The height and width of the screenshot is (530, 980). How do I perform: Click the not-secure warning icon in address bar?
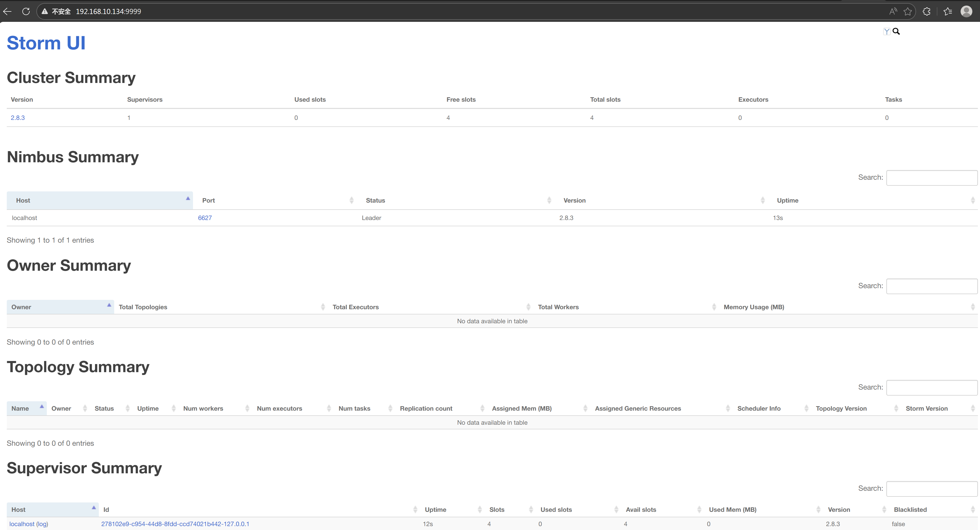click(x=45, y=11)
